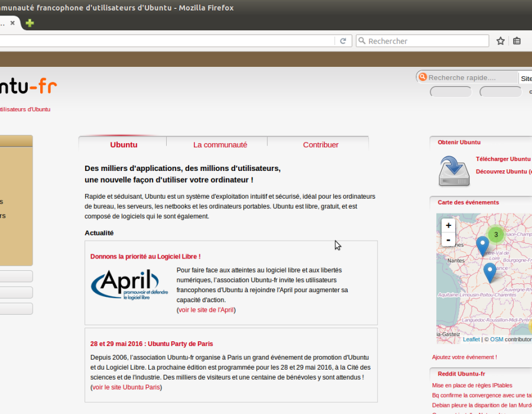The width and height of the screenshot is (532, 414).
Task: Follow the 'voir le site Ubuntu Paris' link
Action: 126,387
